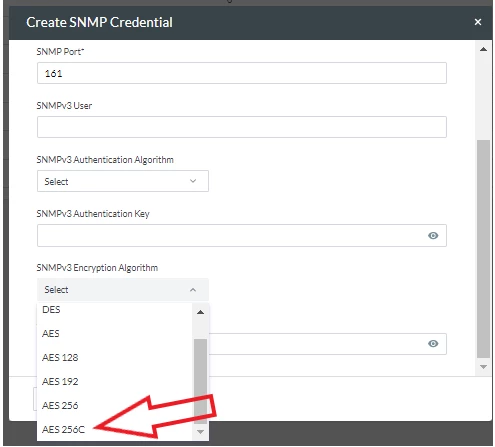
Task: Click the SNMP Port input field
Action: coord(242,73)
